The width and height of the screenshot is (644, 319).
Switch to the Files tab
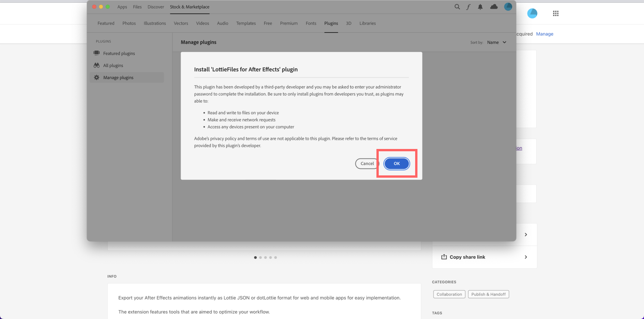pyautogui.click(x=137, y=7)
